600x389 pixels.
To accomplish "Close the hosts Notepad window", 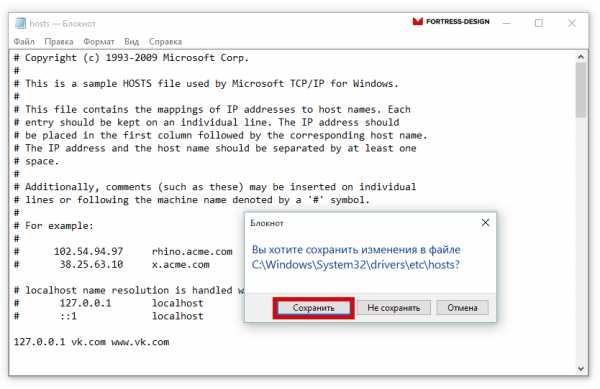I will (x=572, y=23).
